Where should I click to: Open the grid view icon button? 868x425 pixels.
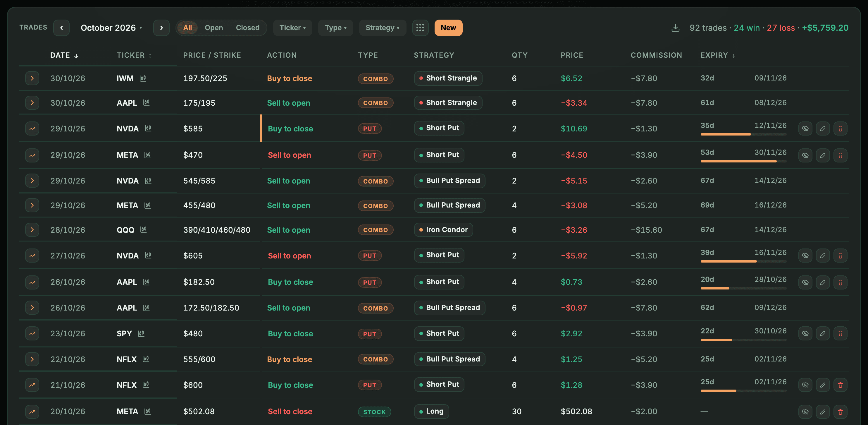(x=420, y=28)
